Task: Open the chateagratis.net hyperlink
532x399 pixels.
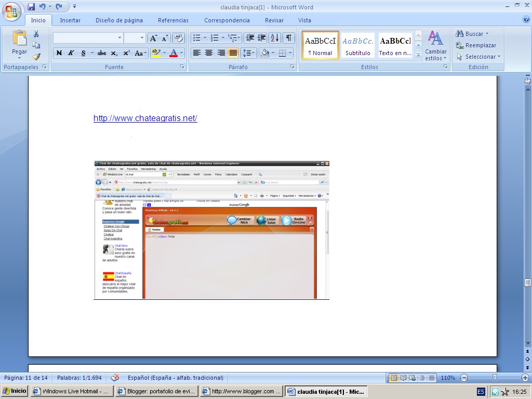Action: pyautogui.click(x=145, y=118)
